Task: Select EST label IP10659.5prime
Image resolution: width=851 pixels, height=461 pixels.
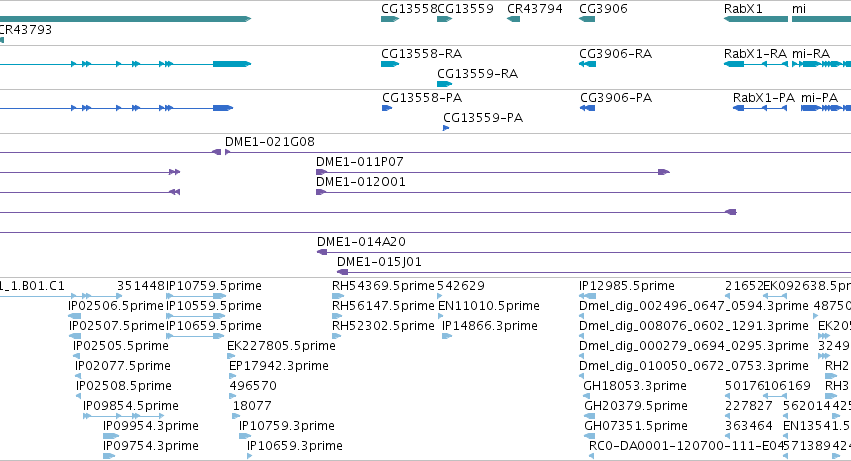Action: [x=214, y=326]
